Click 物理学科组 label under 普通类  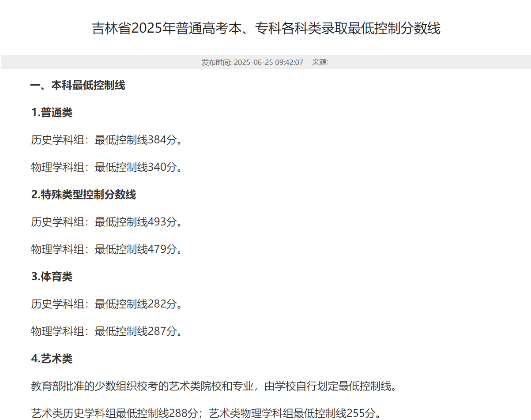point(57,168)
